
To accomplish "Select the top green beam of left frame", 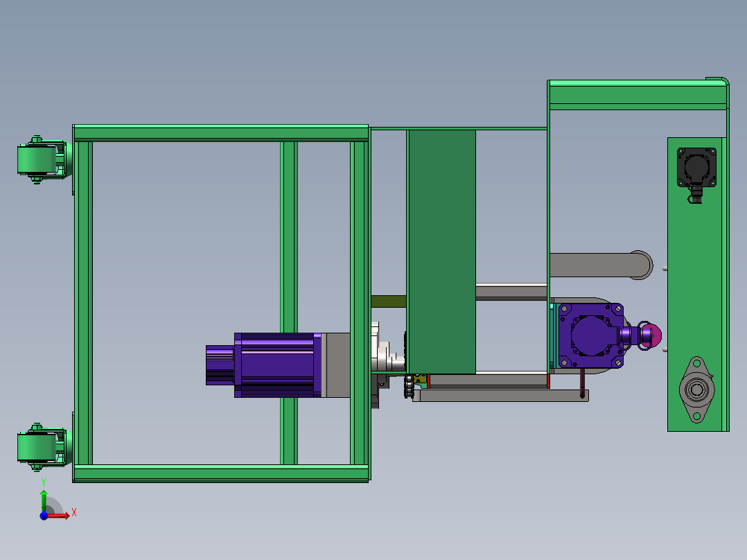I will [x=221, y=133].
